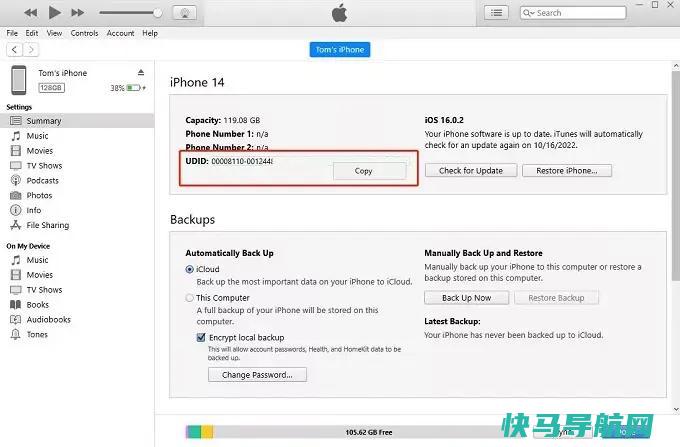
Task: Select This Computer backup option
Action: (x=190, y=298)
